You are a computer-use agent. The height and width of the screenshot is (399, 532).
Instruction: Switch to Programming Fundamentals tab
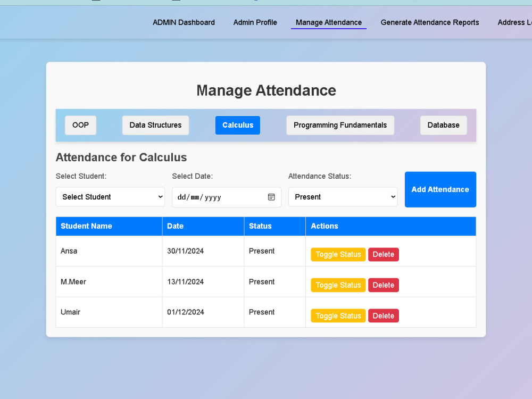tap(340, 125)
